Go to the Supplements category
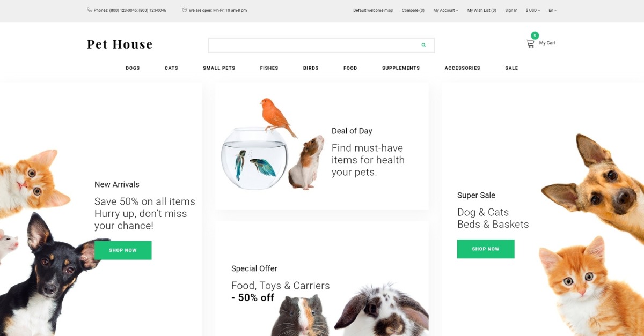Image resolution: width=644 pixels, height=336 pixels. pos(401,68)
